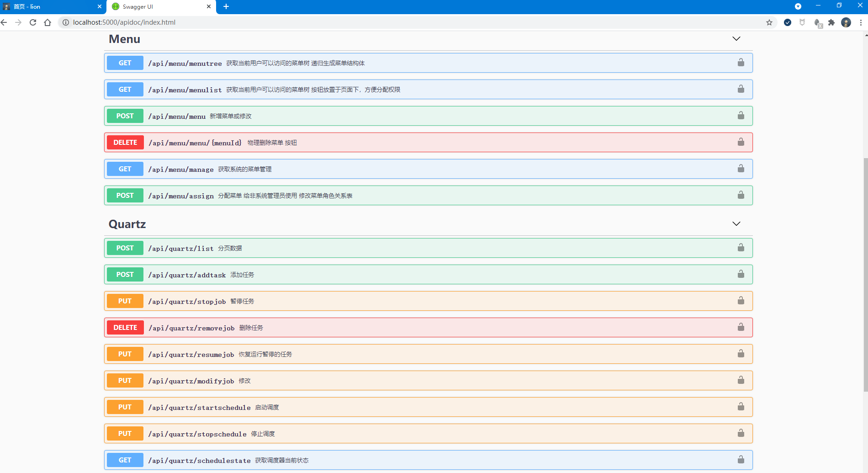Click description text 恢复运行暂停的任务

coord(265,354)
